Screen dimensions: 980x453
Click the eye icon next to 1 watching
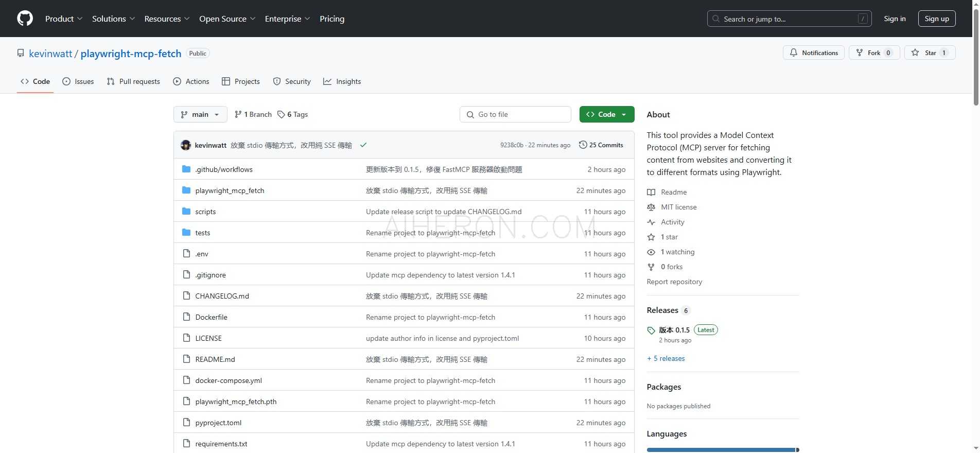click(x=651, y=252)
